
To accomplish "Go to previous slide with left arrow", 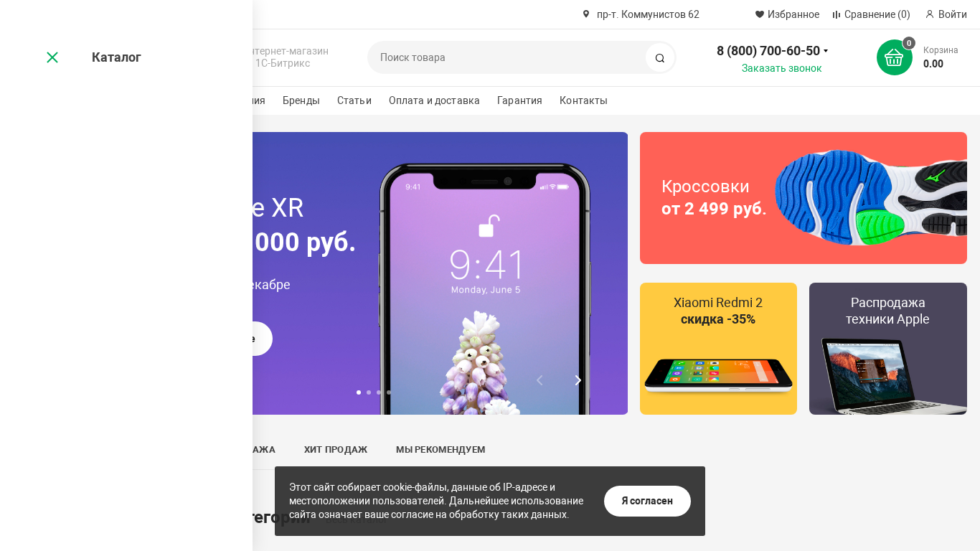I will [x=540, y=380].
